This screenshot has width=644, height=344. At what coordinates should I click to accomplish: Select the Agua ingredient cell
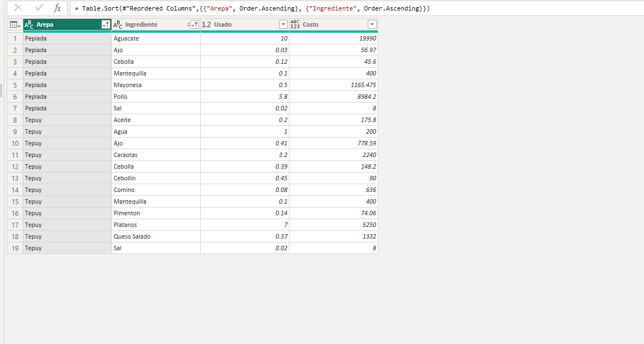[x=156, y=131]
